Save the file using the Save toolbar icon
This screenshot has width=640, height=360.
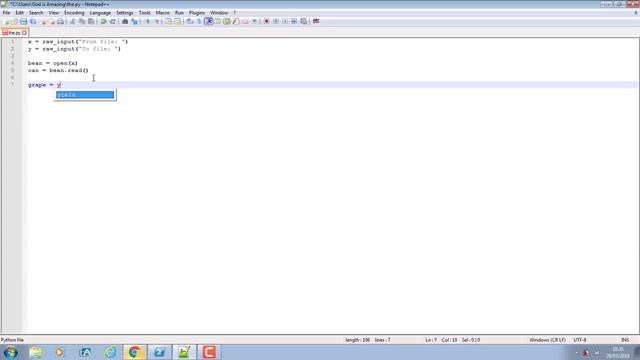click(x=23, y=21)
